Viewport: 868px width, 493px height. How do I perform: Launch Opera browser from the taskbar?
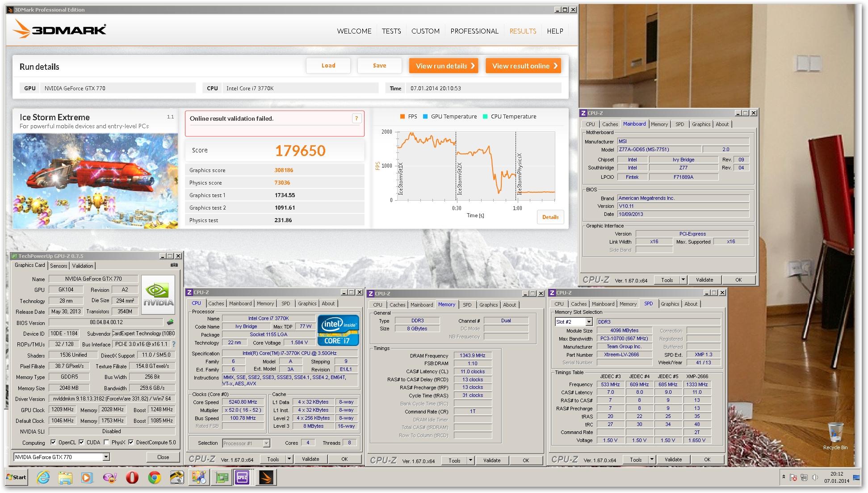(132, 478)
